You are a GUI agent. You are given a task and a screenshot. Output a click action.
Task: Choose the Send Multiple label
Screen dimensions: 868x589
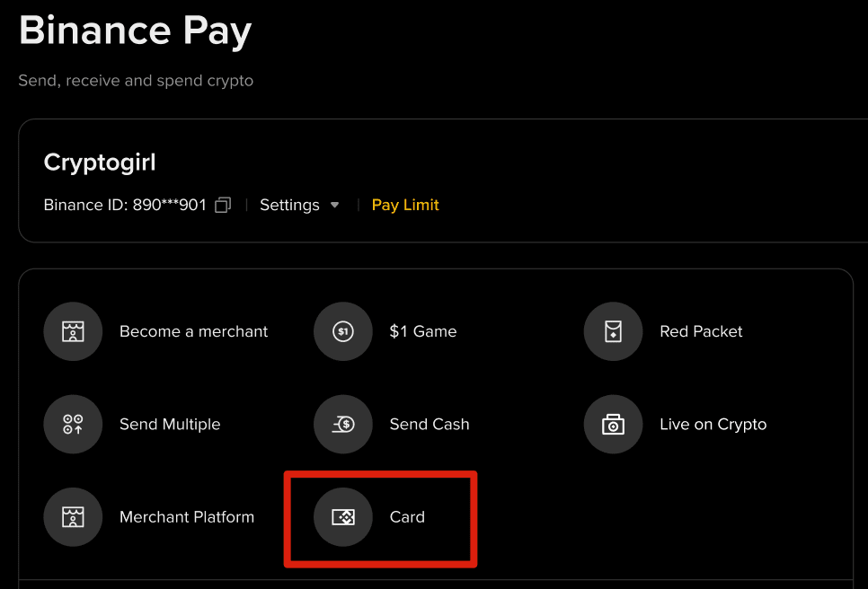(x=170, y=424)
